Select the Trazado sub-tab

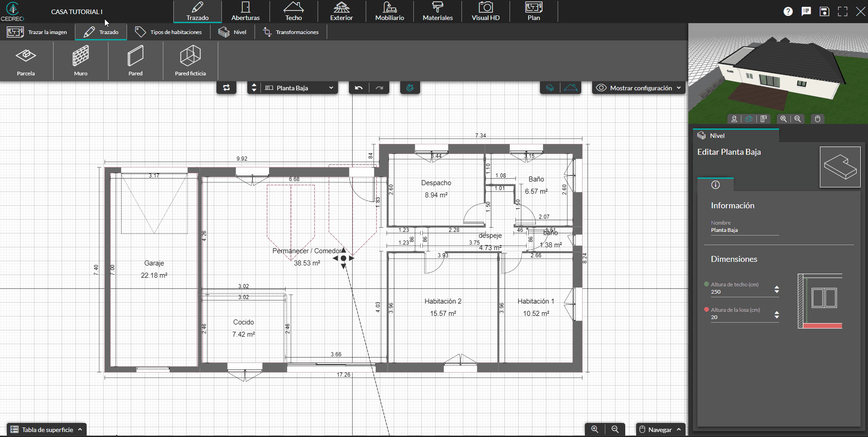point(101,32)
